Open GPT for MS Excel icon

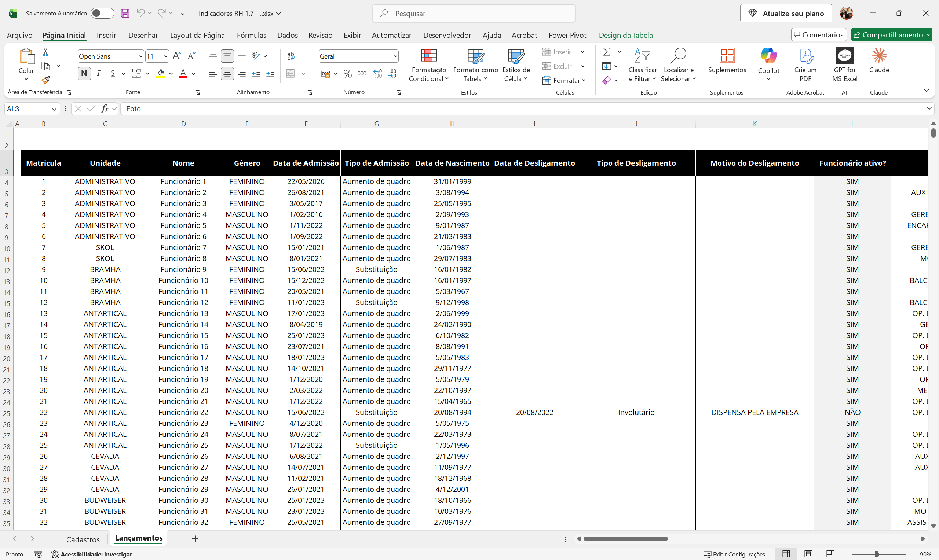pyautogui.click(x=845, y=56)
